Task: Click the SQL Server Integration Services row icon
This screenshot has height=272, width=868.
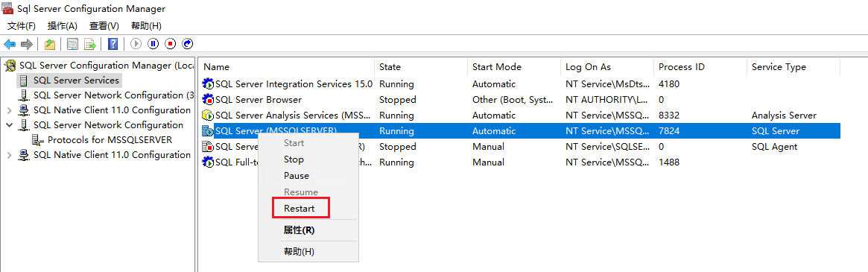Action: 208,84
